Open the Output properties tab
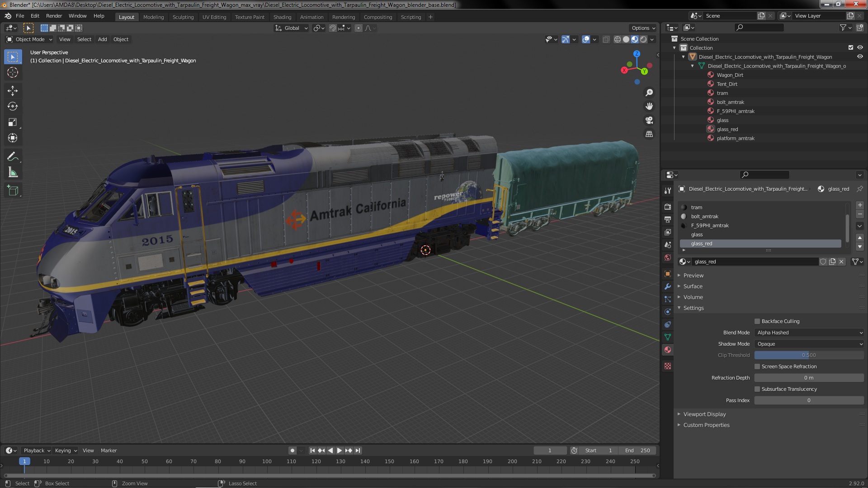This screenshot has height=488, width=868. 668,219
